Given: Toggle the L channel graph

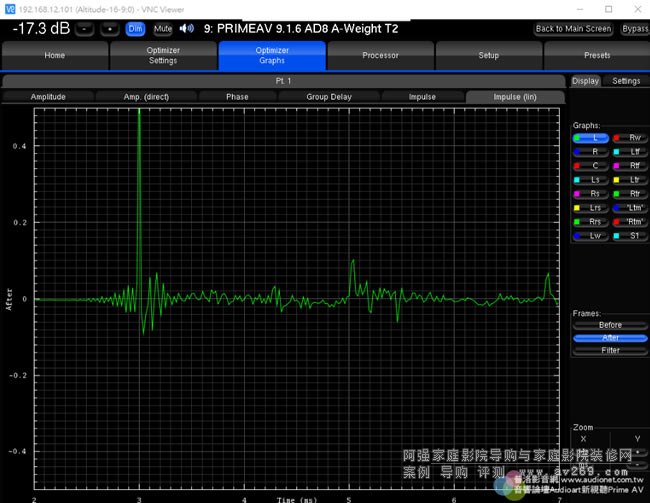Looking at the screenshot, I should click(593, 137).
